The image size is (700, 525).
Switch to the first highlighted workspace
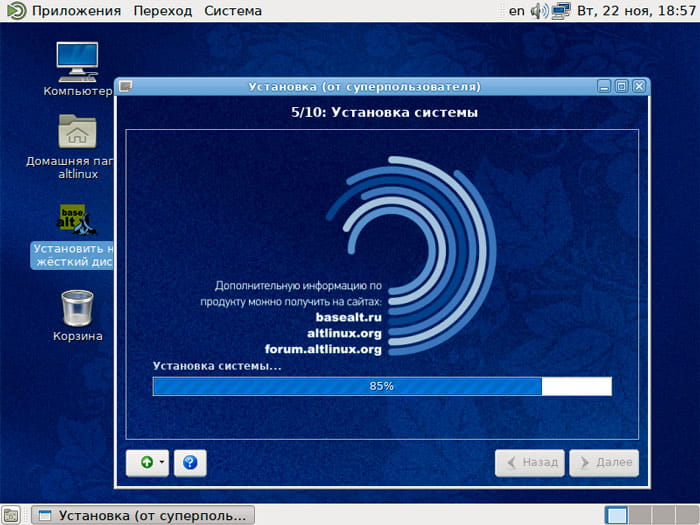click(617, 516)
